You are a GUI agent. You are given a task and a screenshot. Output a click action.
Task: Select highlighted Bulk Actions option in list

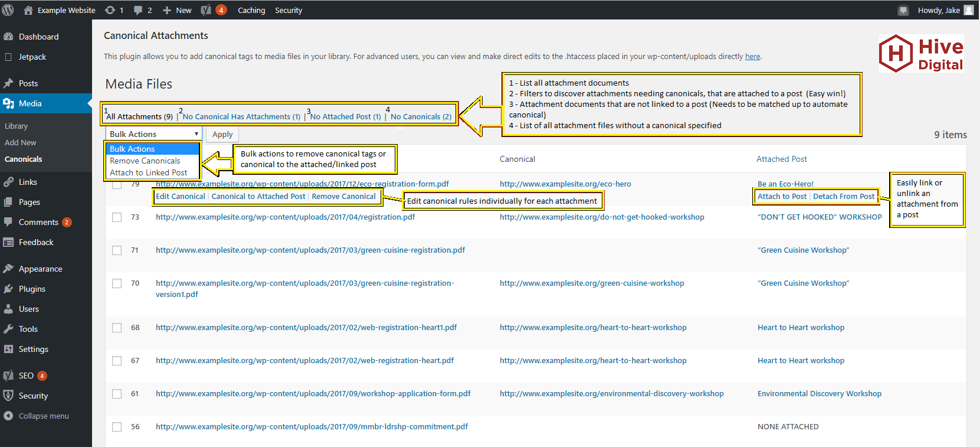pyautogui.click(x=153, y=149)
